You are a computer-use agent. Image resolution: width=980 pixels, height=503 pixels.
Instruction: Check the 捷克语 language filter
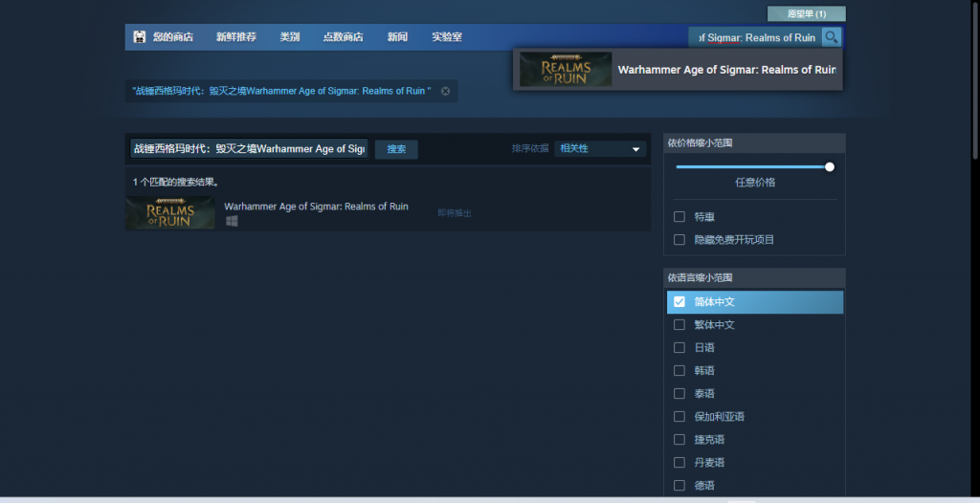coord(679,440)
